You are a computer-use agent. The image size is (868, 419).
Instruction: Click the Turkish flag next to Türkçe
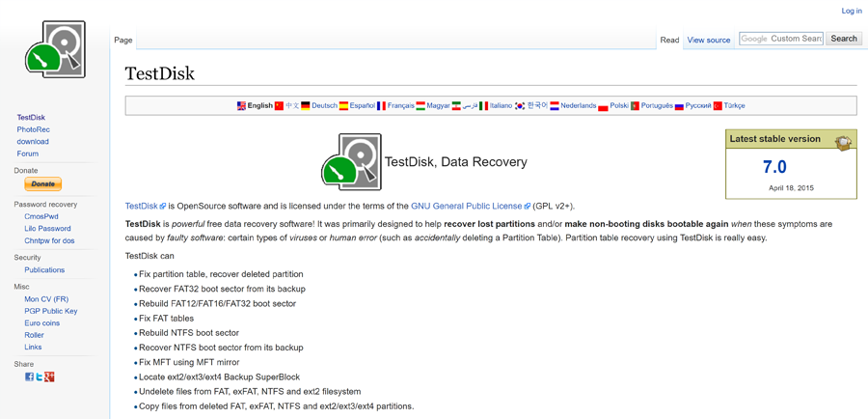point(718,105)
